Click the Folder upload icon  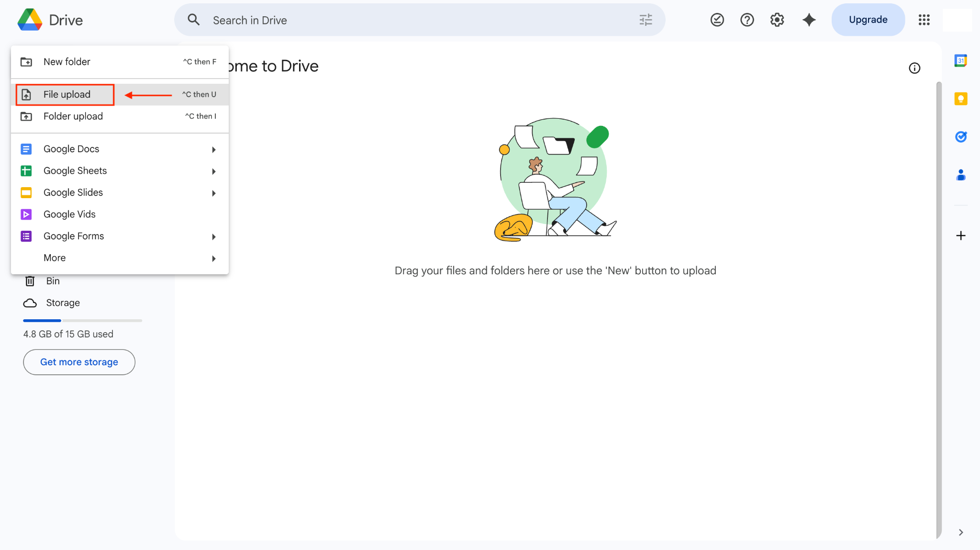click(x=26, y=116)
